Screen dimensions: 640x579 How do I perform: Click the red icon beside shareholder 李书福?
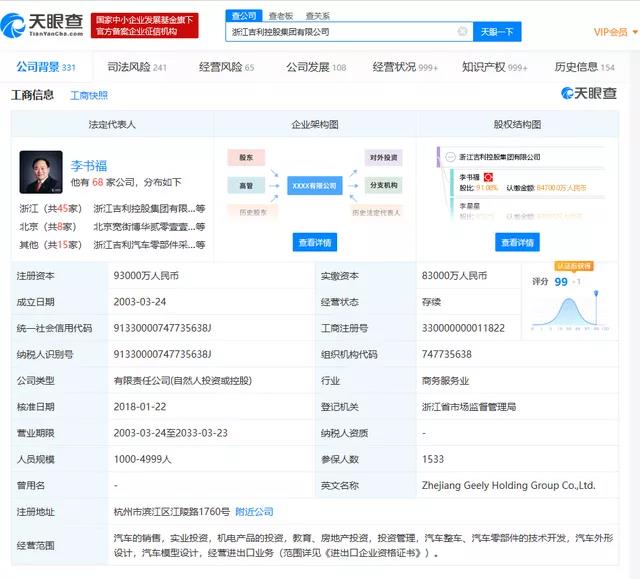(x=488, y=177)
